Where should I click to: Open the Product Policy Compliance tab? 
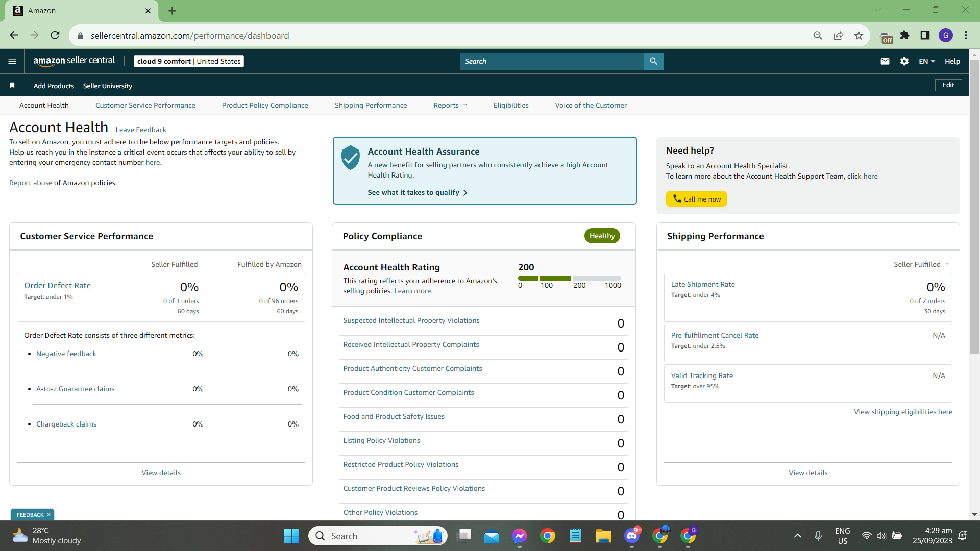265,105
